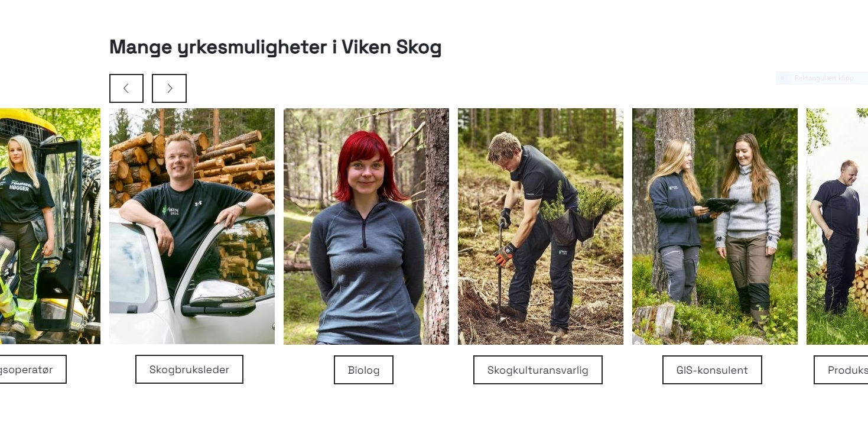Open photo of woman on yellow forestry machine

coord(50,226)
